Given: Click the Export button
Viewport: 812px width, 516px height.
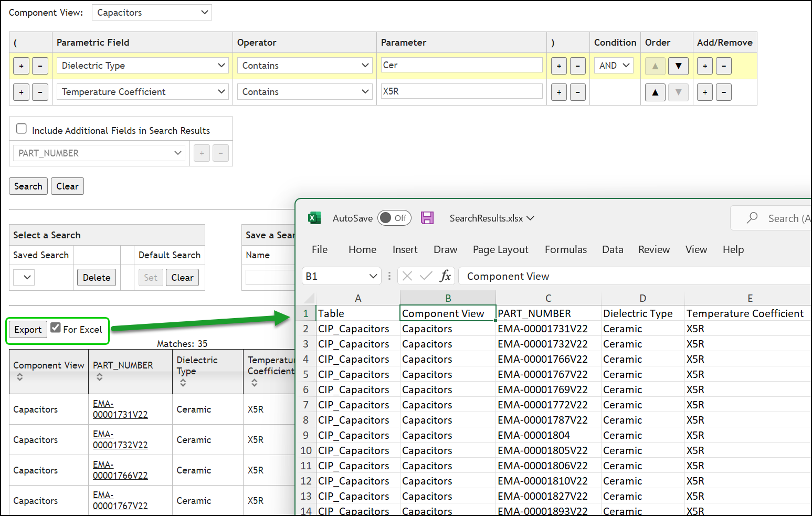Looking at the screenshot, I should 27,329.
